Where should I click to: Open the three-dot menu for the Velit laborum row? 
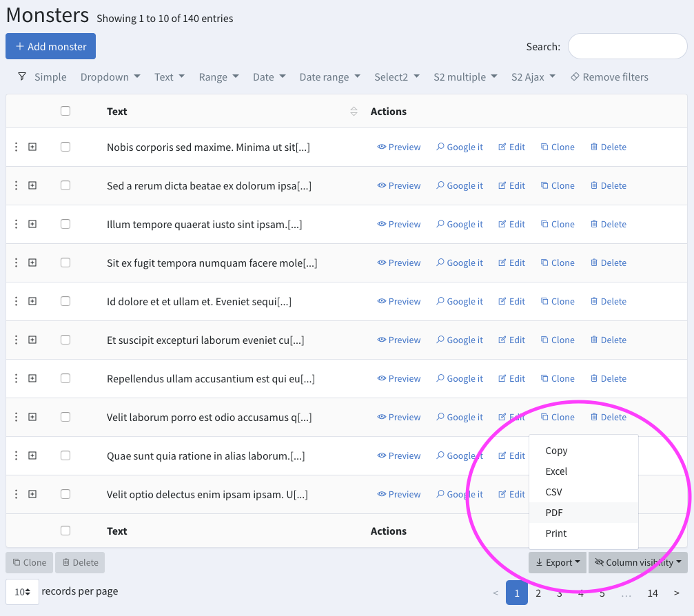click(17, 417)
